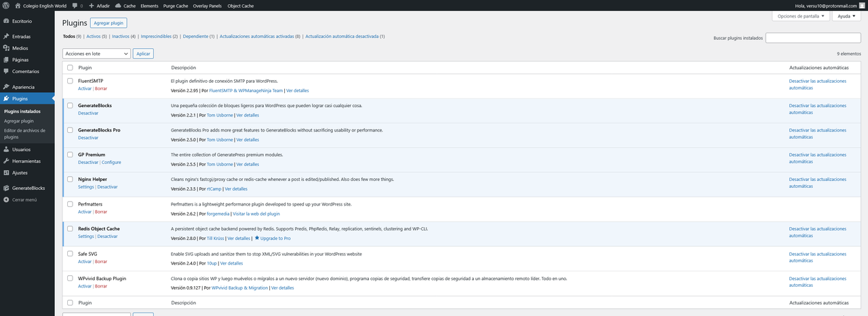
Task: Deactivate the Redis Object Cache plugin
Action: click(x=107, y=236)
